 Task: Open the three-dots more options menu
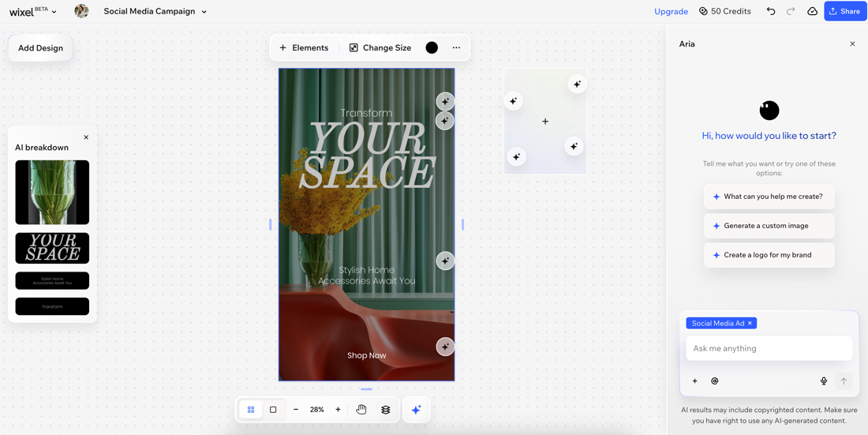pos(456,47)
